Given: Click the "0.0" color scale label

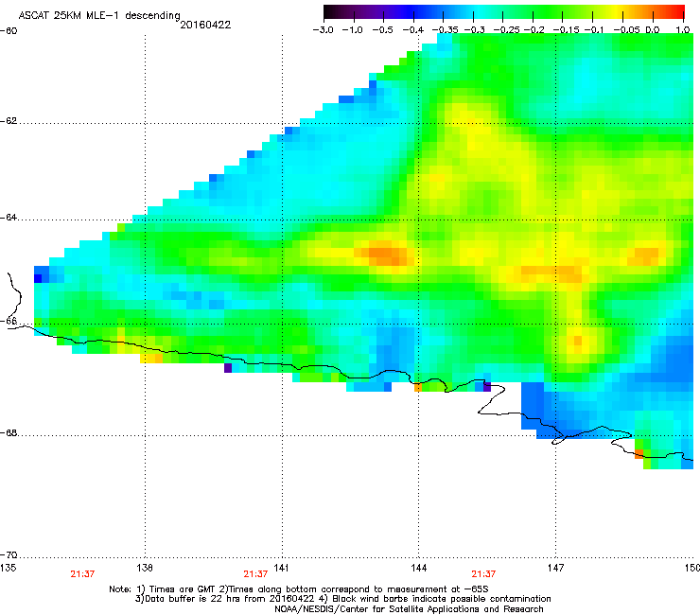Looking at the screenshot, I should [x=653, y=30].
